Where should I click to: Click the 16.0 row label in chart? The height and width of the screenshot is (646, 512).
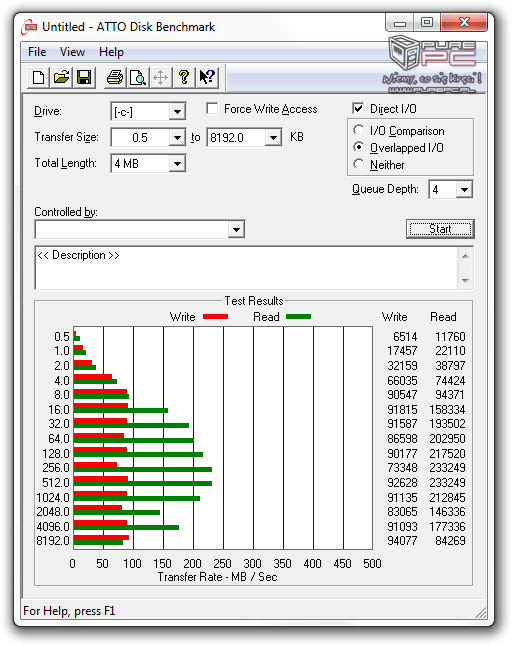click(58, 410)
